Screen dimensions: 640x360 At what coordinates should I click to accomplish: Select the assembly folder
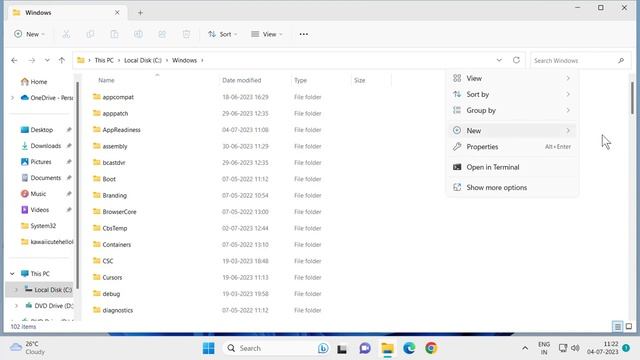tap(110, 146)
